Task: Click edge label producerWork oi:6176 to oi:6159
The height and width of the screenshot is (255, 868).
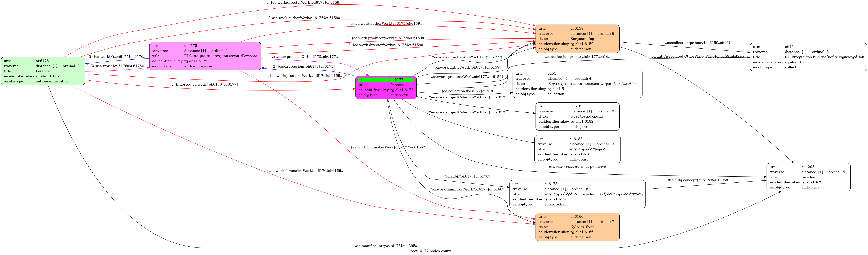Action: coord(304,75)
